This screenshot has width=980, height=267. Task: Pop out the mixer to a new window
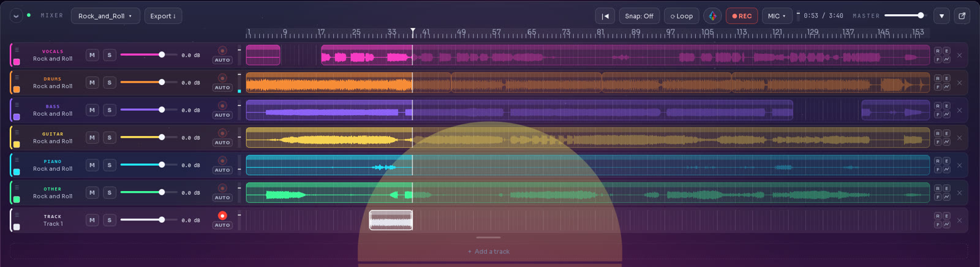click(x=962, y=16)
